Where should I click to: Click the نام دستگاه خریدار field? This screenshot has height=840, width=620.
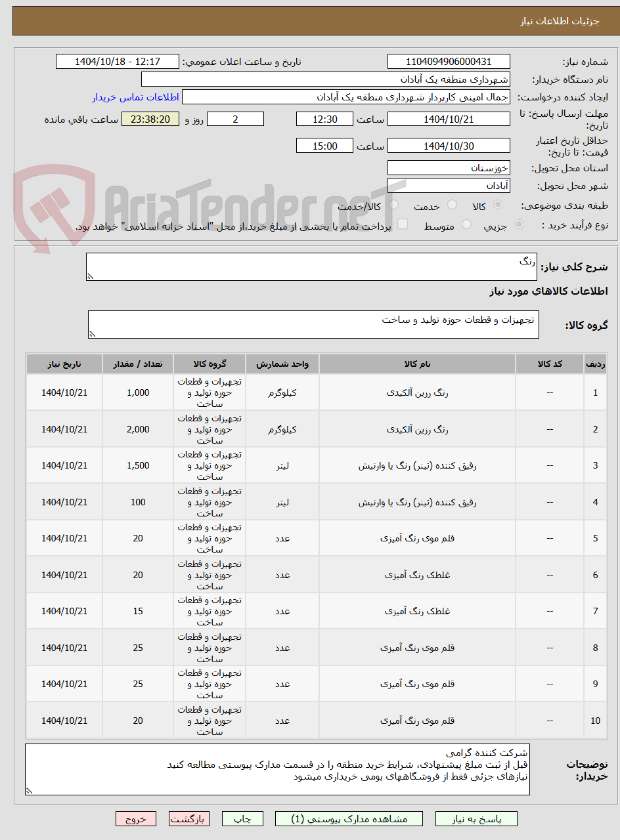tap(326, 79)
